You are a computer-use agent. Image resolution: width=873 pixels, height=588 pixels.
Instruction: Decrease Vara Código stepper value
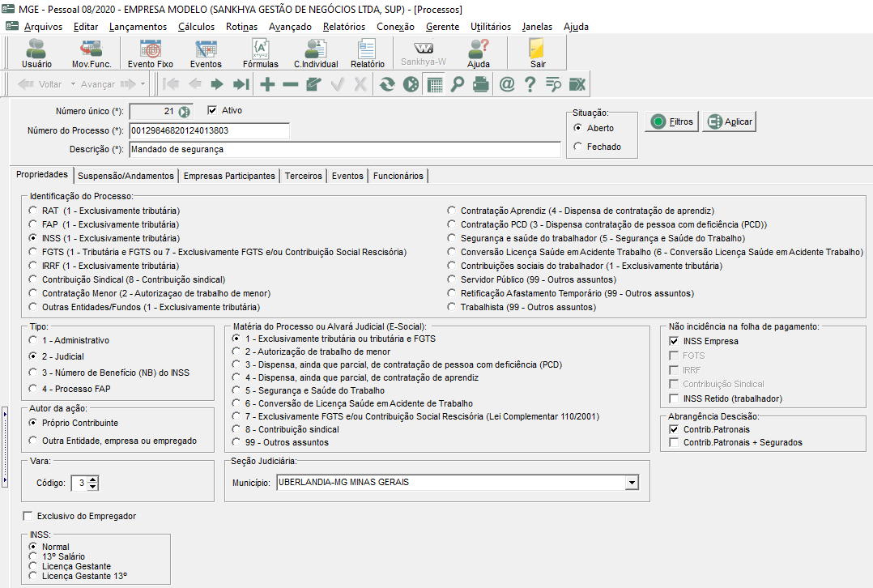(93, 487)
